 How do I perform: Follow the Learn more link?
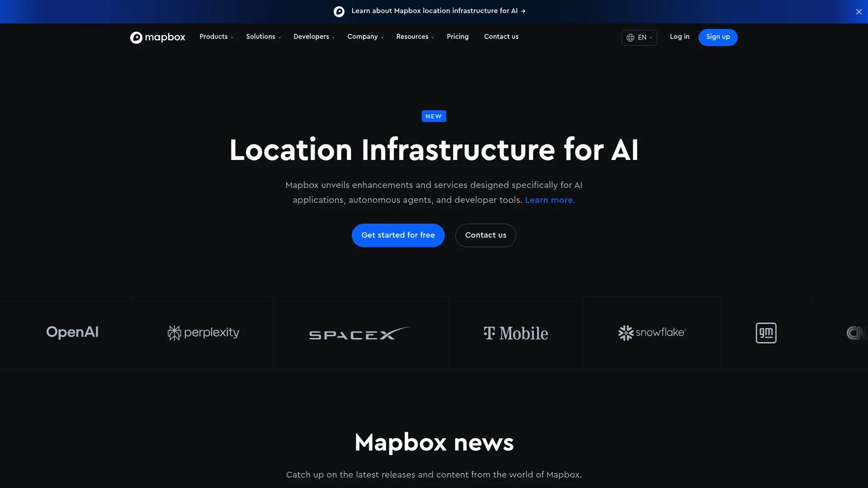coord(550,200)
